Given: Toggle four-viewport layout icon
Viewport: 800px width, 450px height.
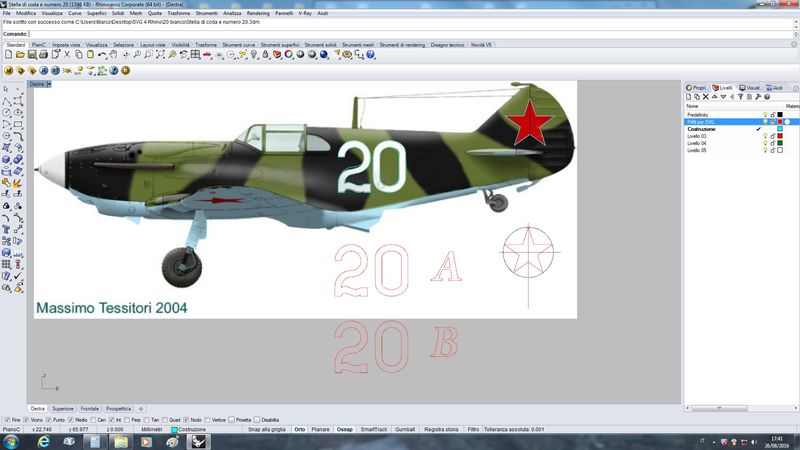Looking at the screenshot, I should pos(195,55).
